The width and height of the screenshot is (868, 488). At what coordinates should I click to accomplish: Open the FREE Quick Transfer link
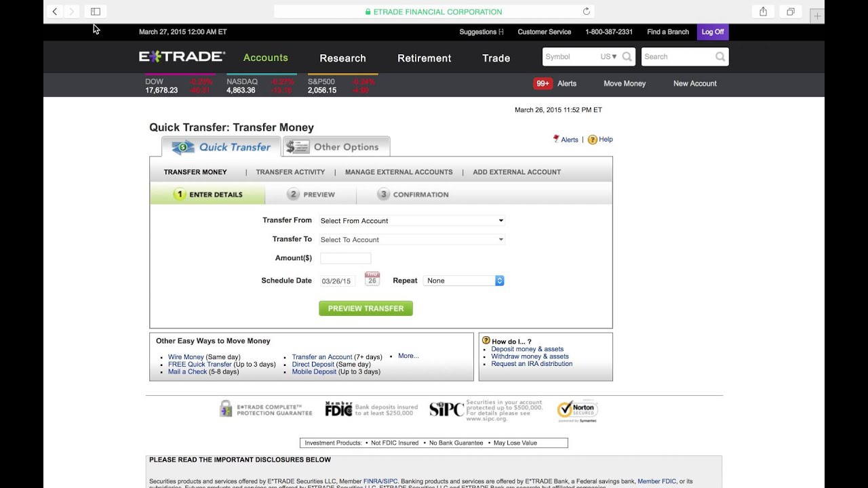click(x=200, y=365)
